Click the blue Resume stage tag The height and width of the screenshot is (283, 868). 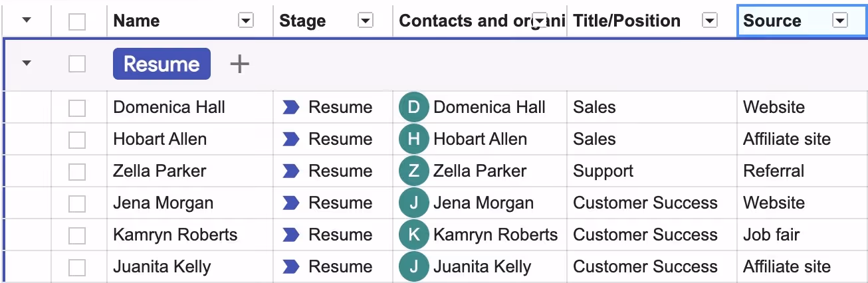pos(162,64)
